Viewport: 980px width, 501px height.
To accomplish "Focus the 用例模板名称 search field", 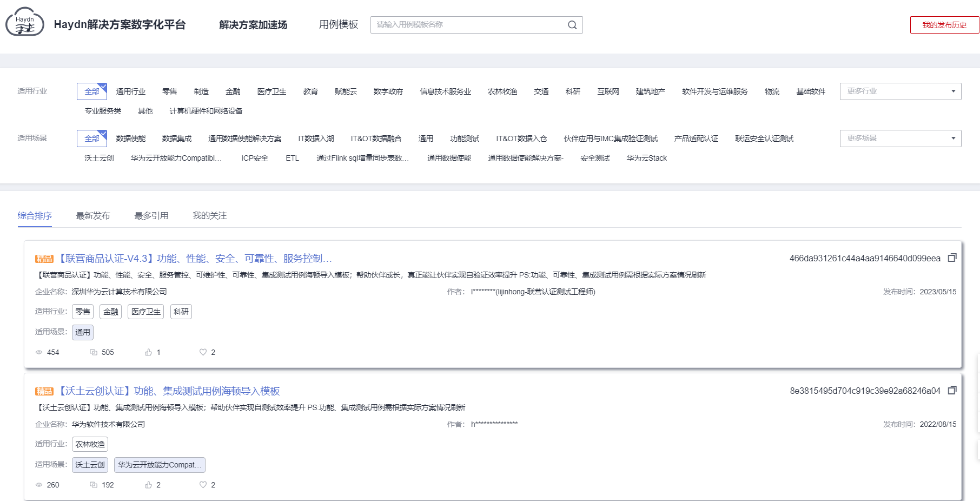I will (476, 25).
